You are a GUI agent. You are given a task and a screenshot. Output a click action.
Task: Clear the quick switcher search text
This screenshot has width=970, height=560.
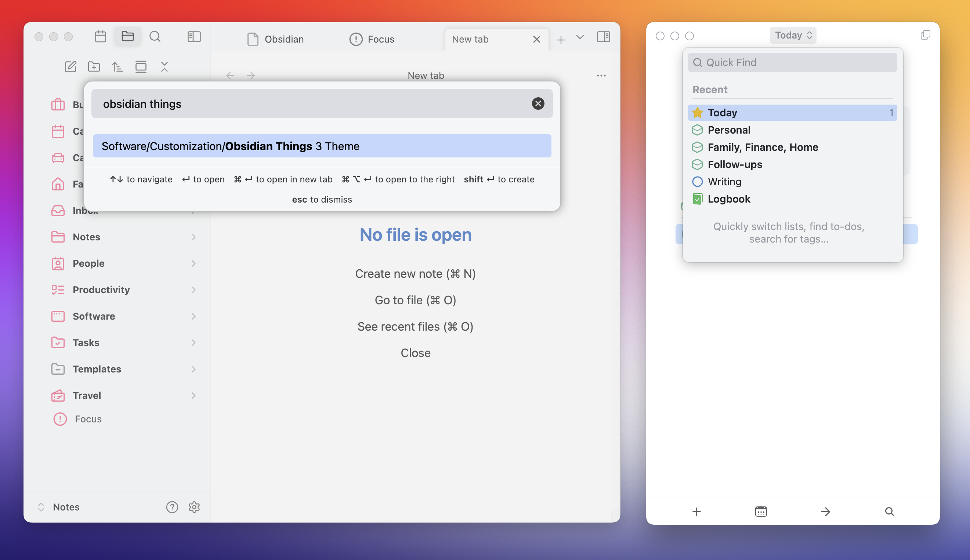pos(538,103)
